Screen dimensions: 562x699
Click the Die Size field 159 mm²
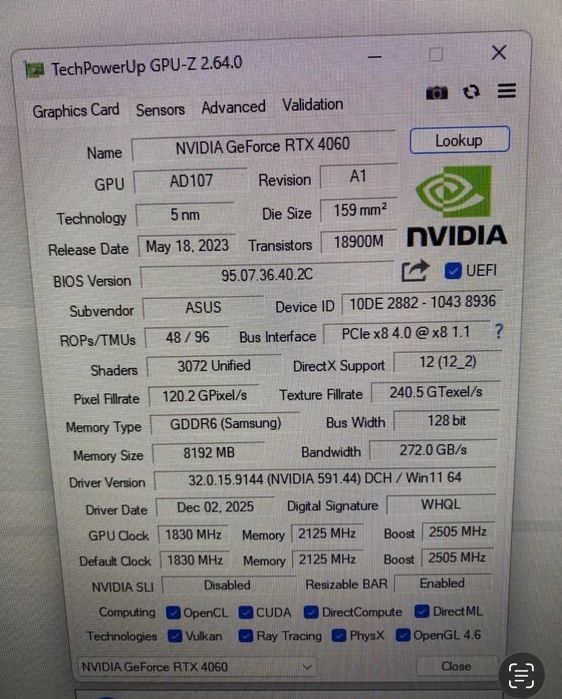click(359, 210)
